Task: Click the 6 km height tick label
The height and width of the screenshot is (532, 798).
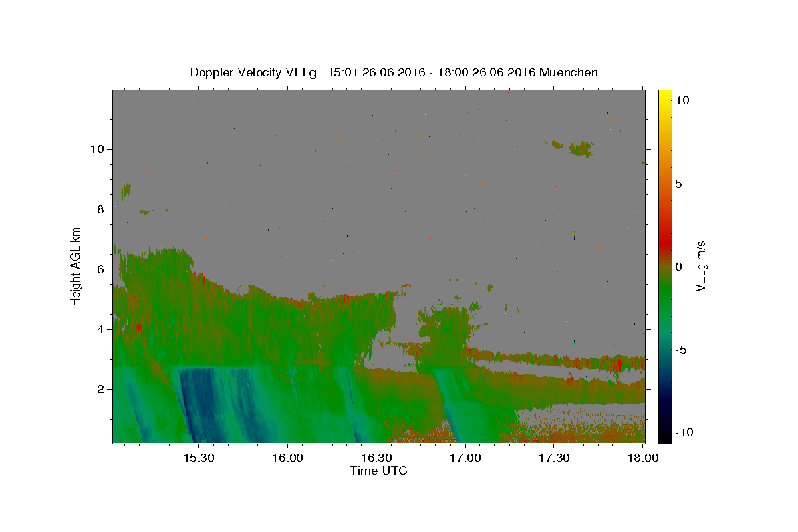Action: pyautogui.click(x=102, y=269)
